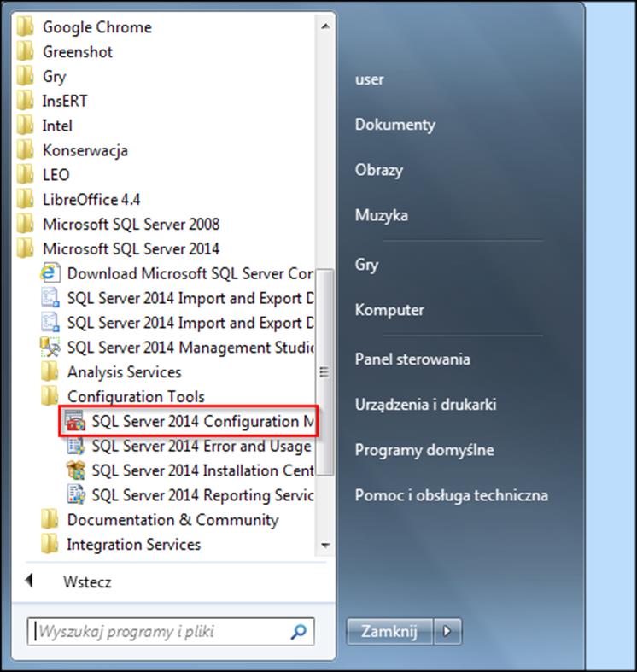
Task: Click the SQL Server 2014 Reporting Services icon
Action: coord(75,495)
